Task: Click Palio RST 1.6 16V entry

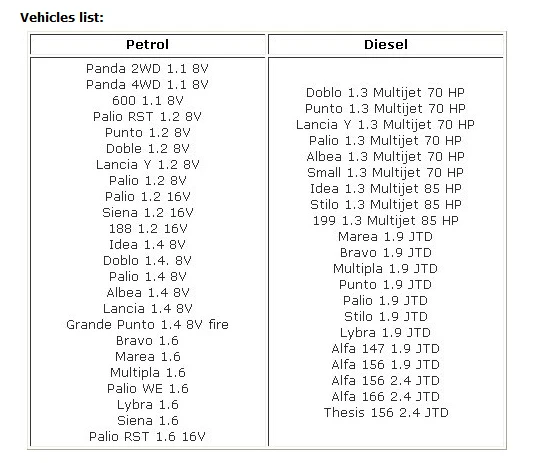Action: coord(147,437)
